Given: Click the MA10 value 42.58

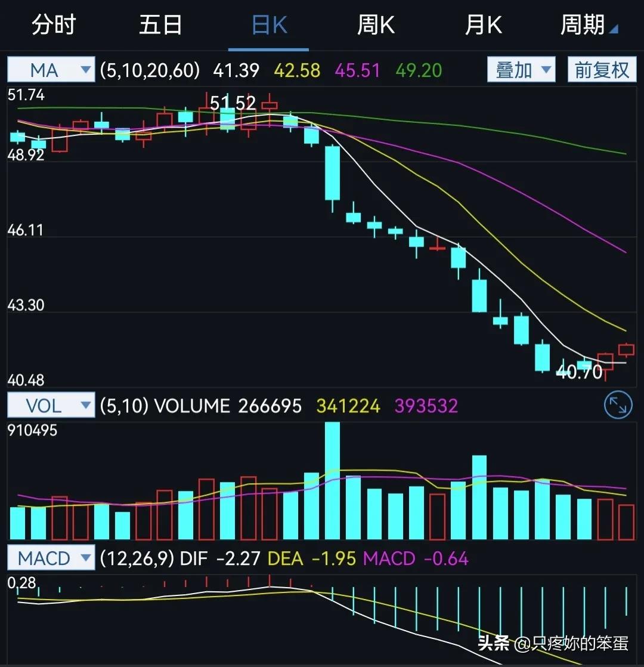Looking at the screenshot, I should [x=297, y=70].
